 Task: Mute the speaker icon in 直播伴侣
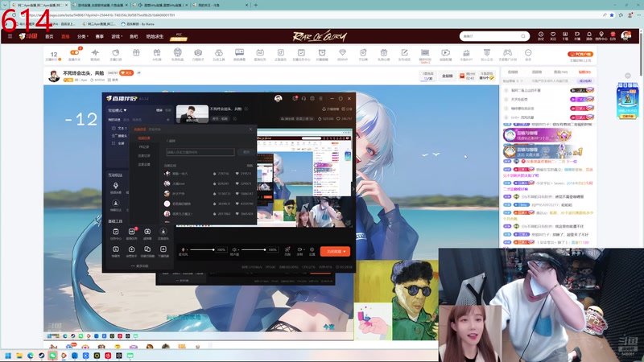point(234,249)
